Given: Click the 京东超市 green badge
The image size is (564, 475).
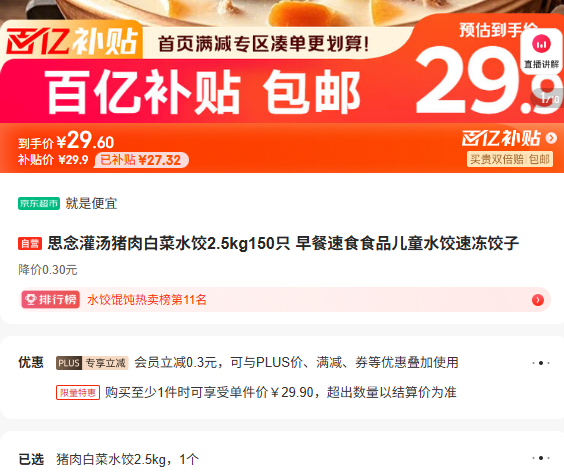Looking at the screenshot, I should (39, 203).
